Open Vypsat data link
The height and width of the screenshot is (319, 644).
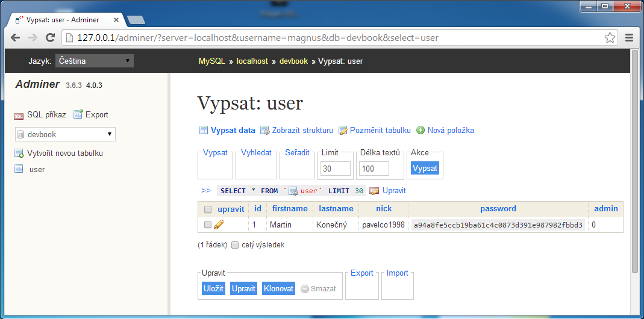233,130
